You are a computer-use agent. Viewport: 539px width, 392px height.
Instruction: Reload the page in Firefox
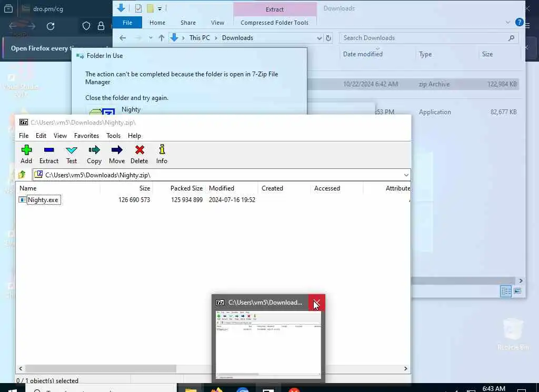pos(51,26)
